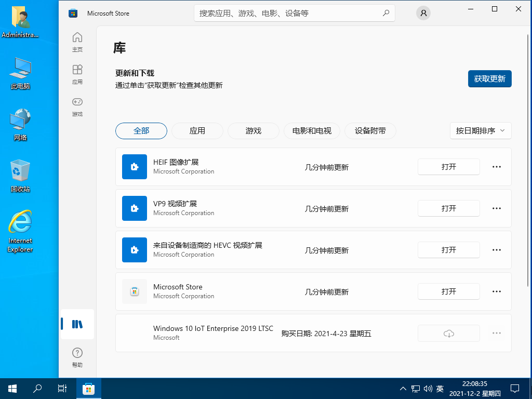Select the Administrator folder desktop icon
The image size is (532, 399).
point(20,22)
